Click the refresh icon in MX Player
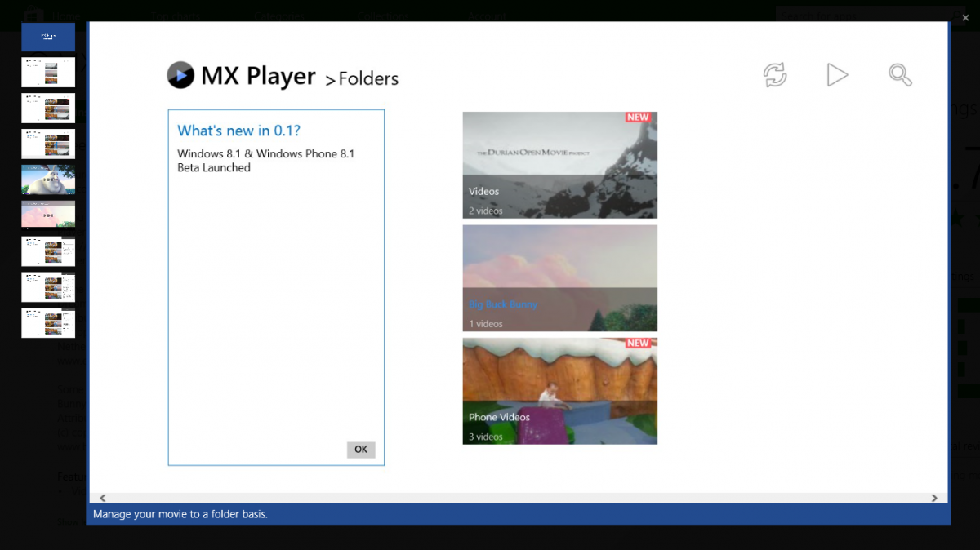 pyautogui.click(x=775, y=75)
